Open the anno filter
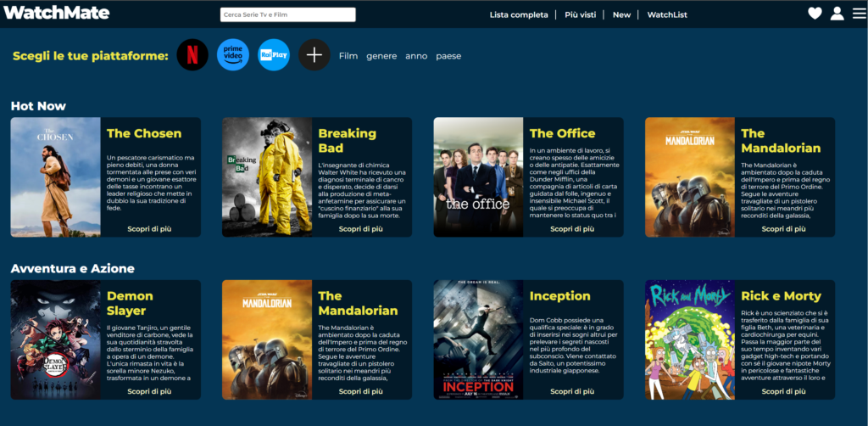Viewport: 868px width, 426px height. [x=416, y=56]
